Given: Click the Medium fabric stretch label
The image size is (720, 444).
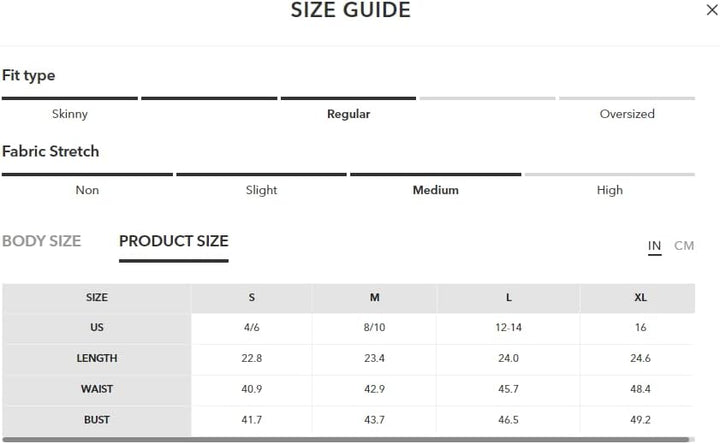Looking at the screenshot, I should [435, 190].
